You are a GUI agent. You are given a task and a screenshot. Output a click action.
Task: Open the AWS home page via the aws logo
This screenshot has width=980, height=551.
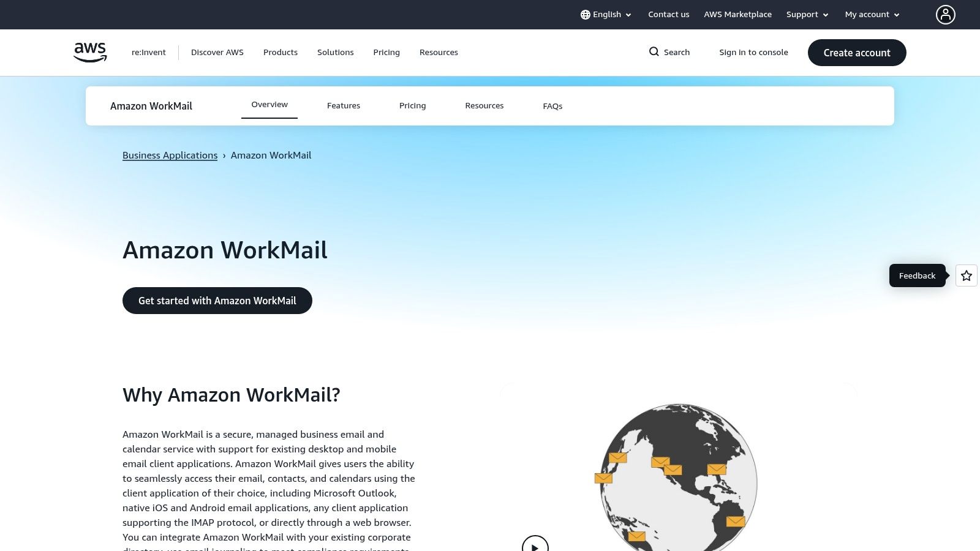pos(89,52)
